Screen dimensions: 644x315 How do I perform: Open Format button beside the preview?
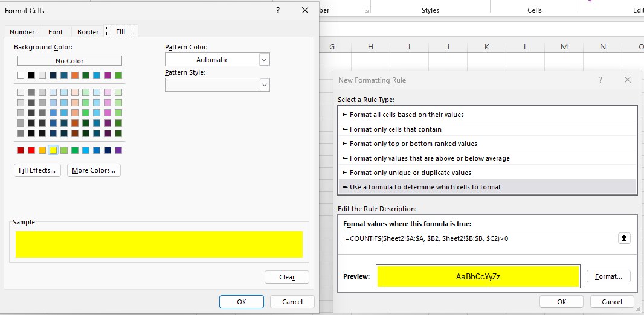coord(609,276)
